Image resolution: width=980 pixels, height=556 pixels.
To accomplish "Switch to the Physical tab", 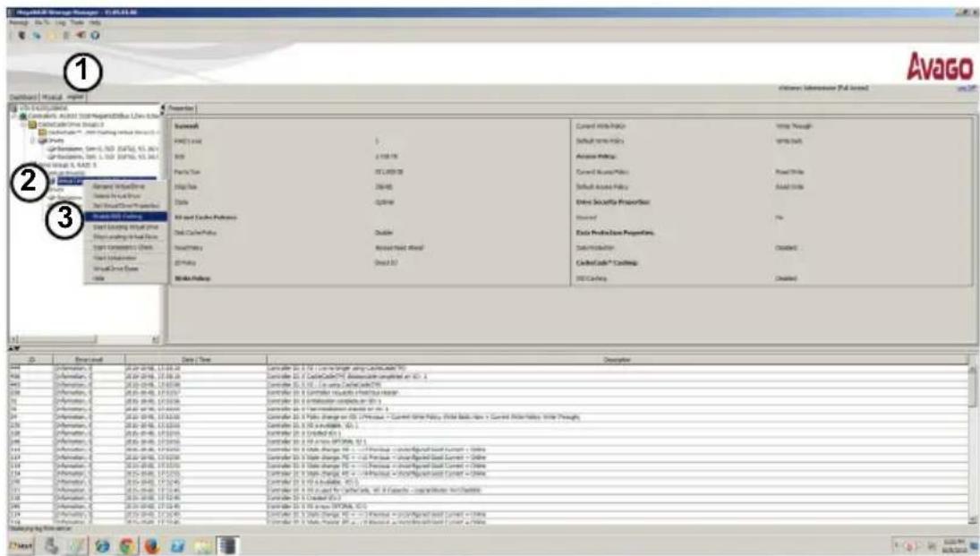I will [x=52, y=98].
